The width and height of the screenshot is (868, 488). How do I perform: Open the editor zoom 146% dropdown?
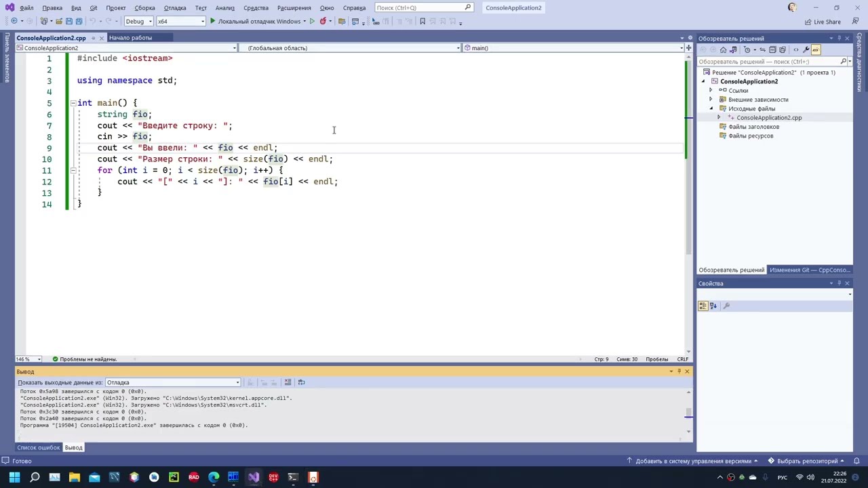[28, 359]
